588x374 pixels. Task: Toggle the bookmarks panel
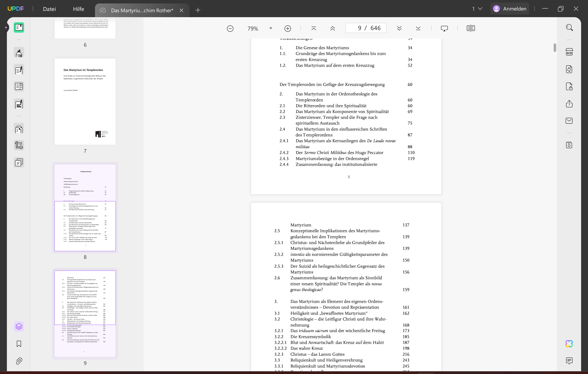(19, 344)
